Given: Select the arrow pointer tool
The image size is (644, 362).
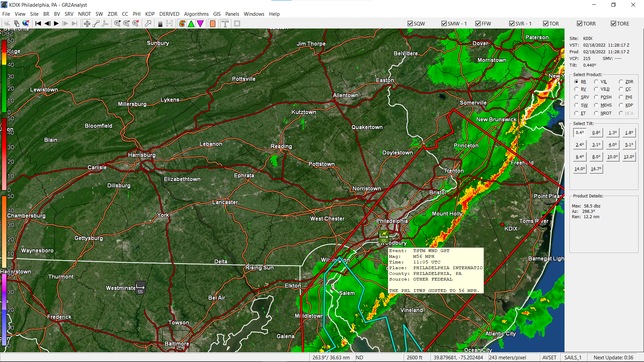Looking at the screenshot, I should click(x=148, y=23).
